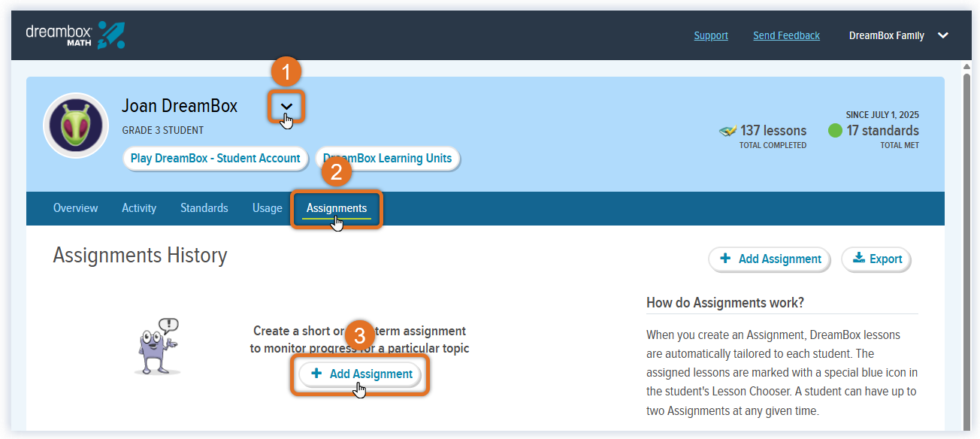Click the SINCE JULY 1, 2025 text

pyautogui.click(x=882, y=115)
